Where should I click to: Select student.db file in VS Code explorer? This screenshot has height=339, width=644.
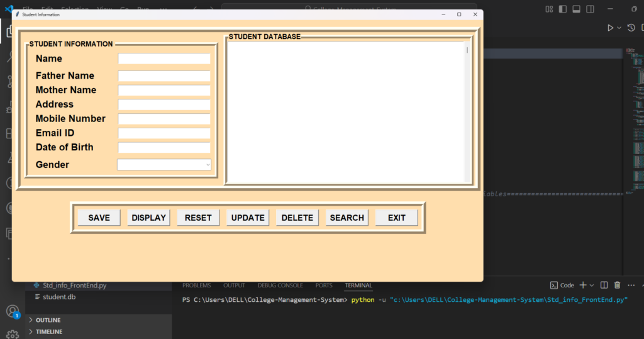click(x=59, y=297)
